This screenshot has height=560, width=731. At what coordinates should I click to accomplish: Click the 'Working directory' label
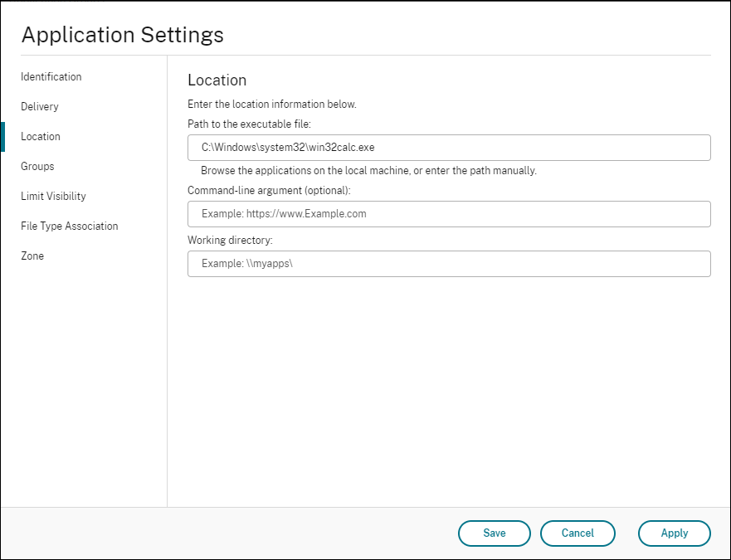[230, 241]
